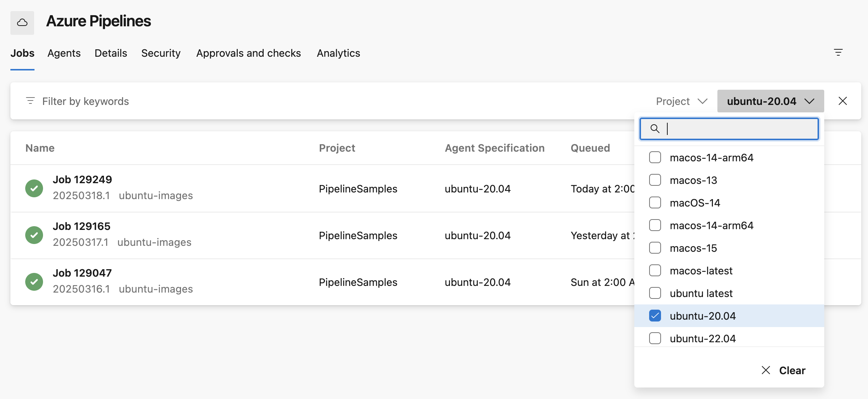Check the macos-13 checkbox

tap(655, 180)
